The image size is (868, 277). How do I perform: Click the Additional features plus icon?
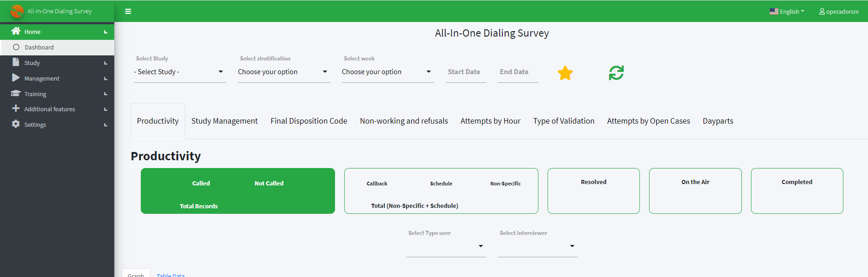tap(16, 109)
